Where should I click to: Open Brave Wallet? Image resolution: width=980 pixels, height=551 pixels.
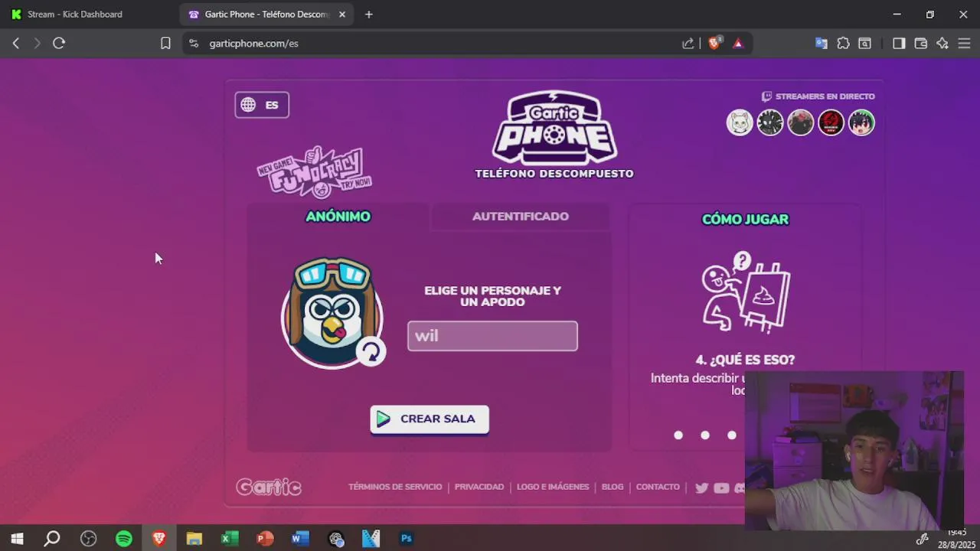click(921, 44)
